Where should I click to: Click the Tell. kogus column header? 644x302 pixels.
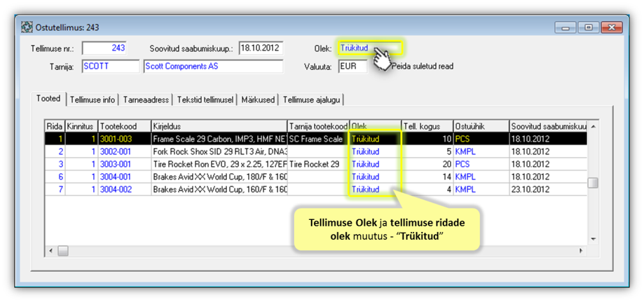[427, 126]
